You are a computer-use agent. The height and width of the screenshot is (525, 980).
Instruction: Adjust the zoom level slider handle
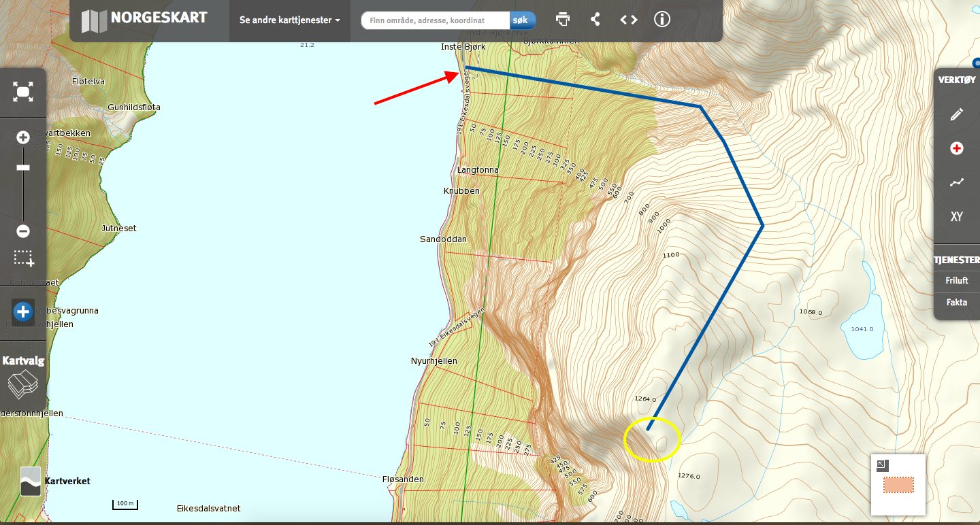pos(23,167)
